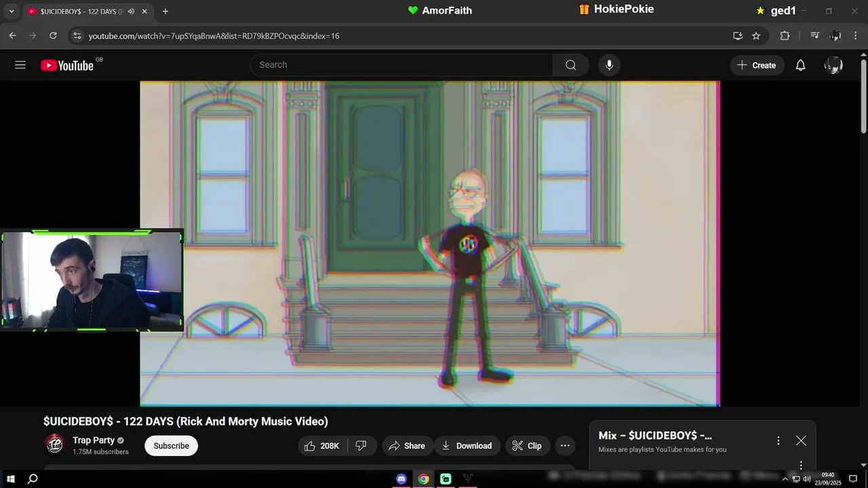Viewport: 868px width, 488px height.
Task: Show hidden system tray icons
Action: 785,479
